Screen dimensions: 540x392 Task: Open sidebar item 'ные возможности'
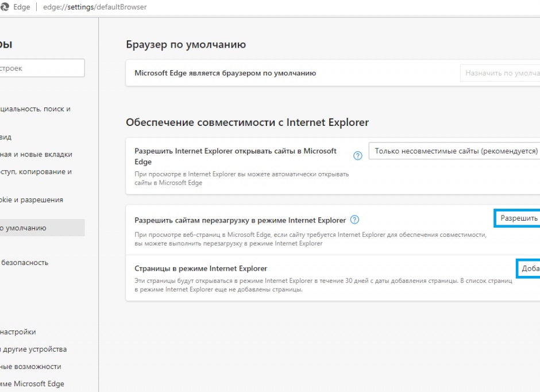30,367
